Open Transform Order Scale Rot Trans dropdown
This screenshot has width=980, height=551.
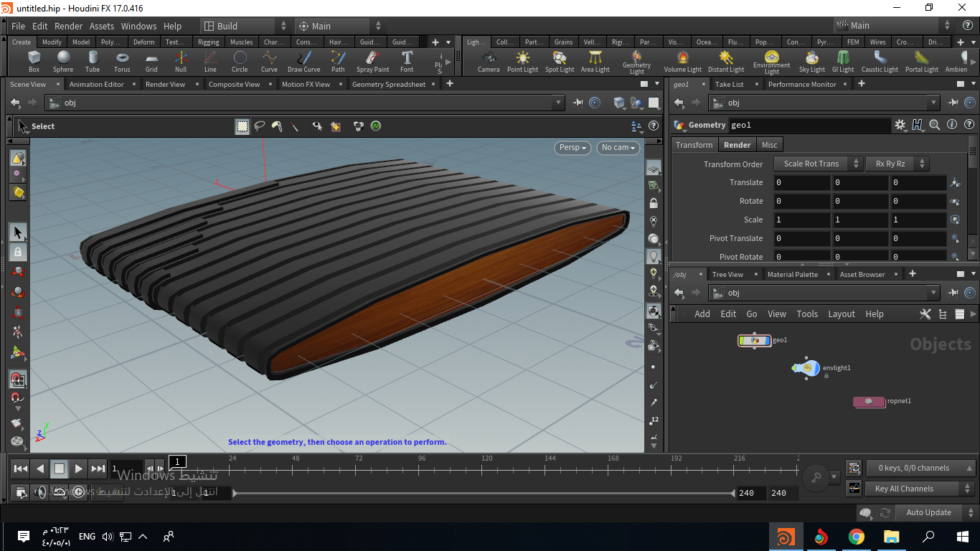817,164
